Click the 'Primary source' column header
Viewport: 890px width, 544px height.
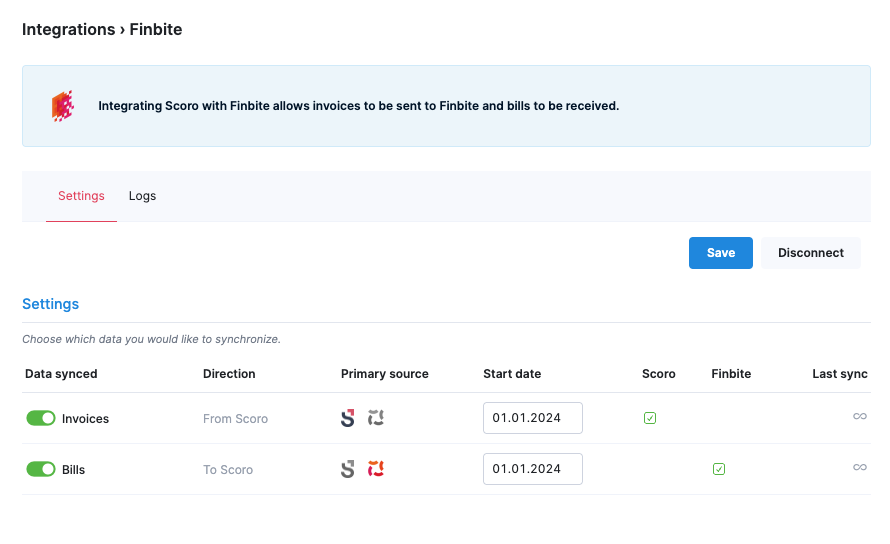coord(385,374)
